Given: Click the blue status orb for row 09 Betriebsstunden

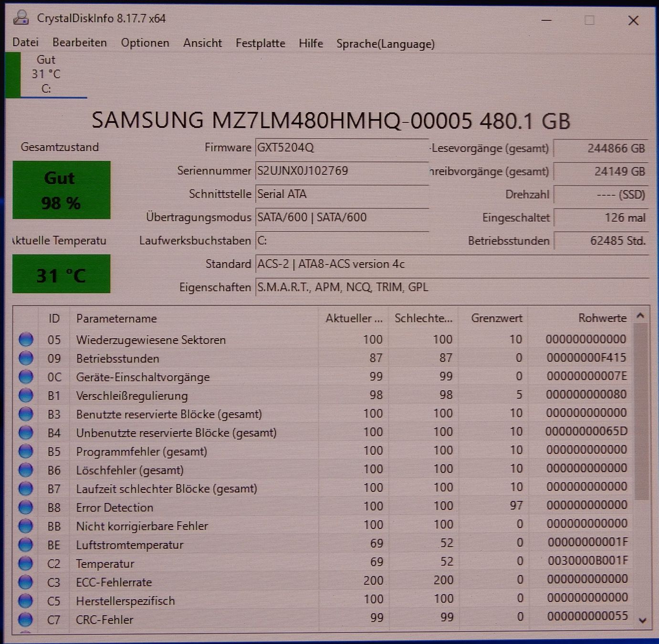Looking at the screenshot, I should 26,358.
